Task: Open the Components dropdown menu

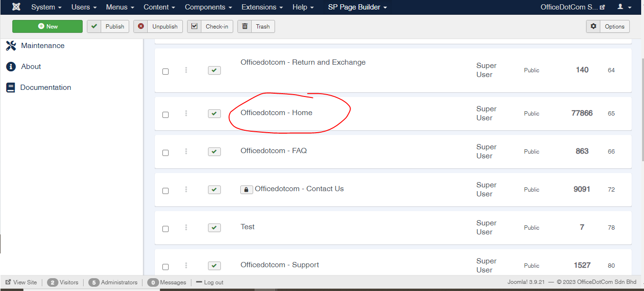Action: (x=208, y=7)
